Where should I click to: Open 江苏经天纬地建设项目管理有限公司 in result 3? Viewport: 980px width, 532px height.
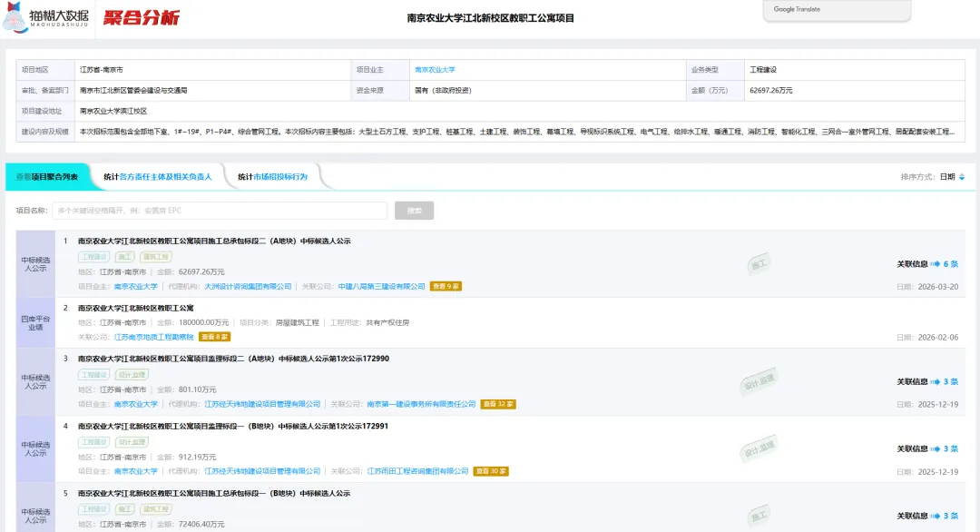(x=262, y=405)
